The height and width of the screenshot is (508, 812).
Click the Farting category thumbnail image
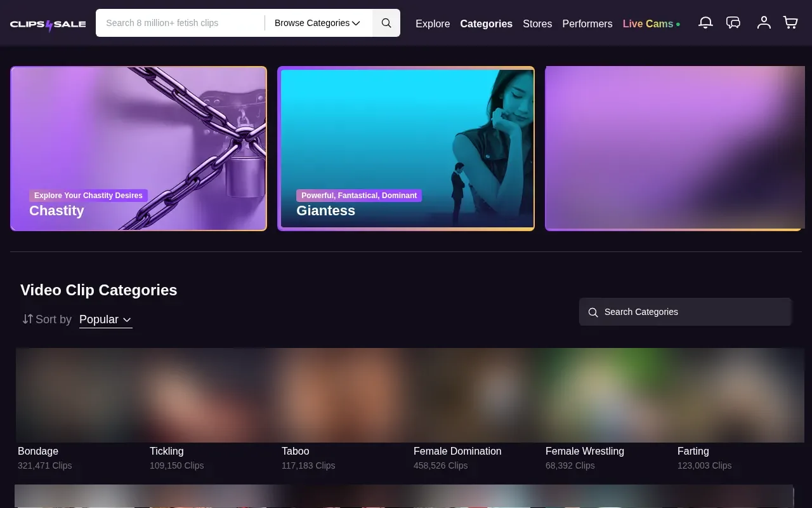740,395
